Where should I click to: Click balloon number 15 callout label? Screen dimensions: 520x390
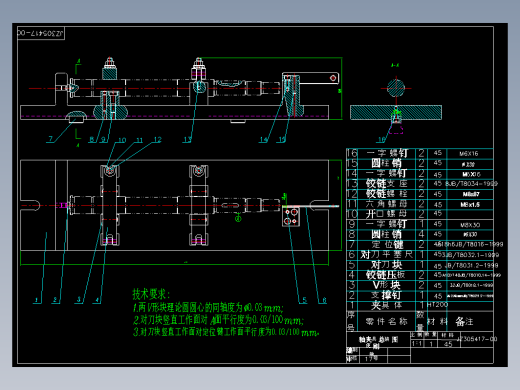tap(282, 140)
